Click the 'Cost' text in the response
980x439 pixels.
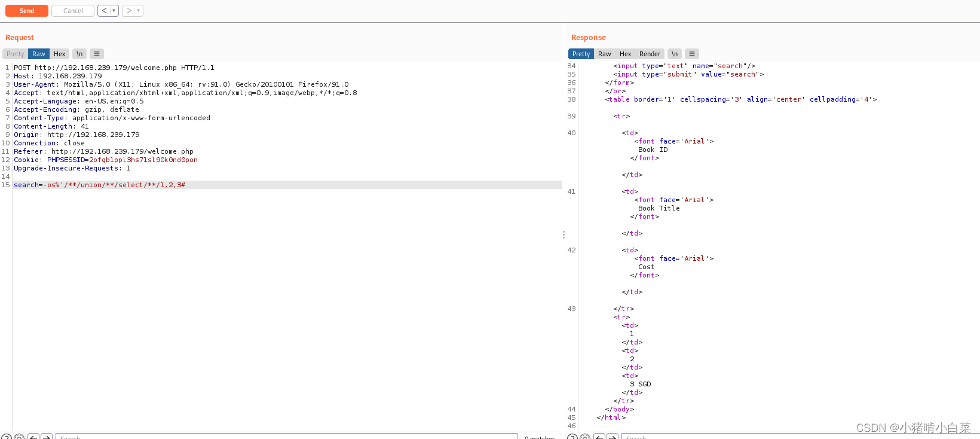pos(646,267)
